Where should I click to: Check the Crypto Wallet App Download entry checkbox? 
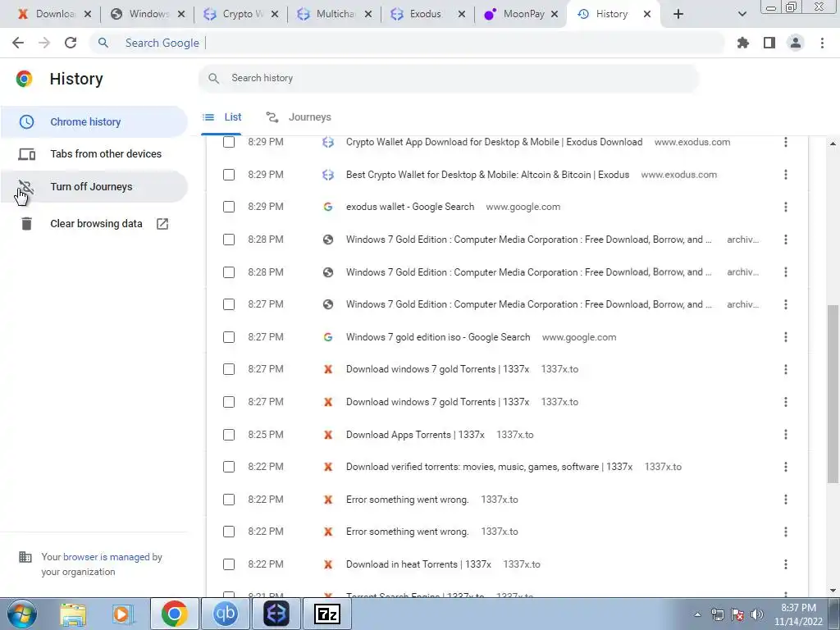coord(229,142)
